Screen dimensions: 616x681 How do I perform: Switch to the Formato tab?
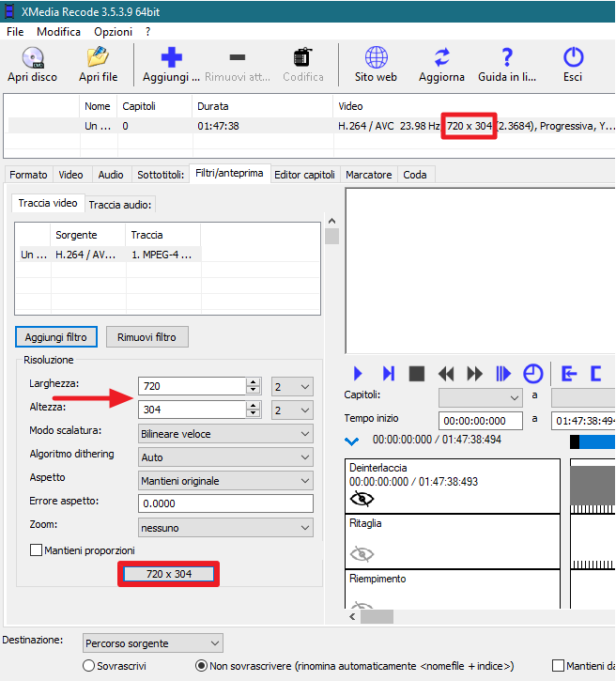[29, 175]
